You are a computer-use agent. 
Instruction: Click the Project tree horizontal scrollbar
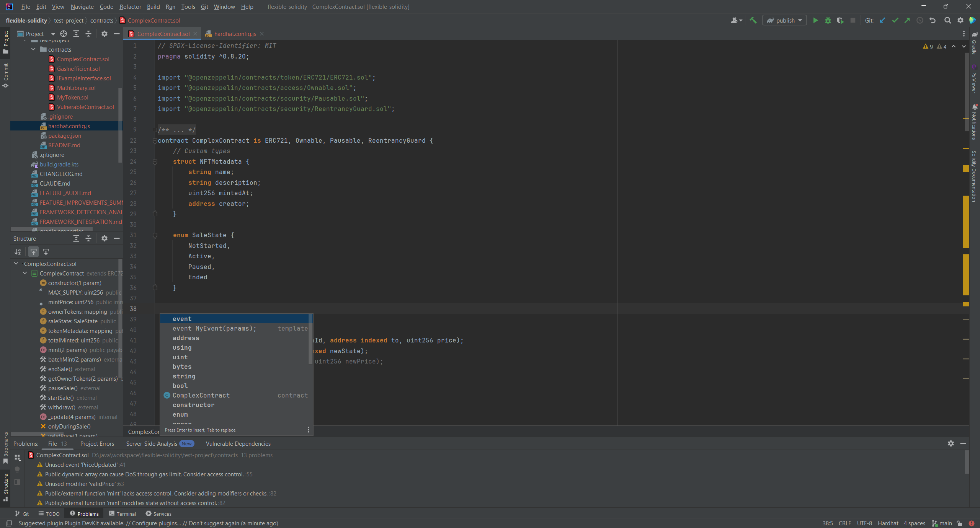pos(52,229)
